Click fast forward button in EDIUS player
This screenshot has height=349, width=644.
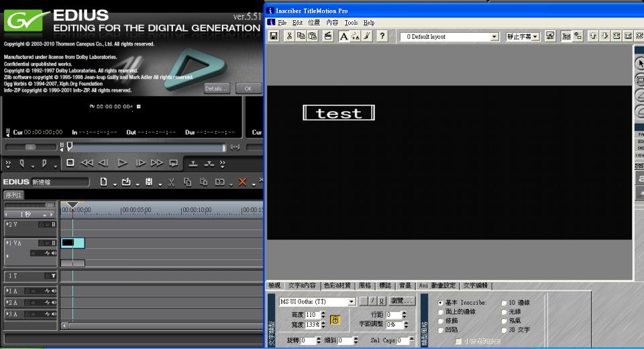(x=156, y=163)
